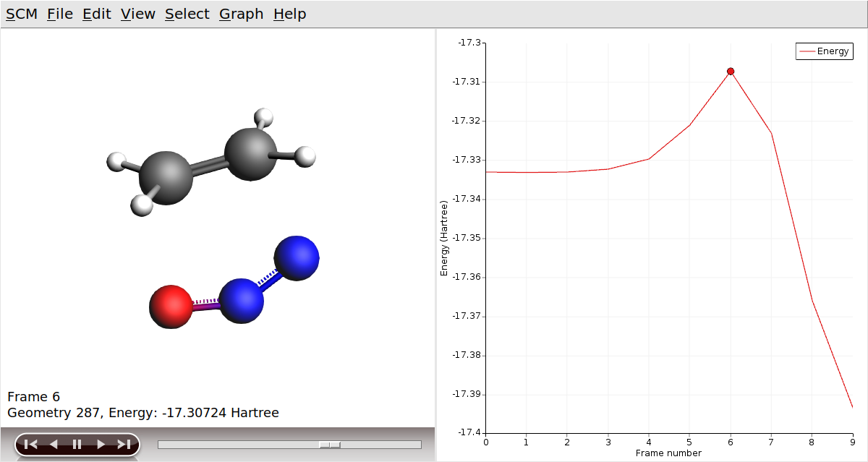Play the movie forward
This screenshot has width=868, height=462.
[x=101, y=445]
